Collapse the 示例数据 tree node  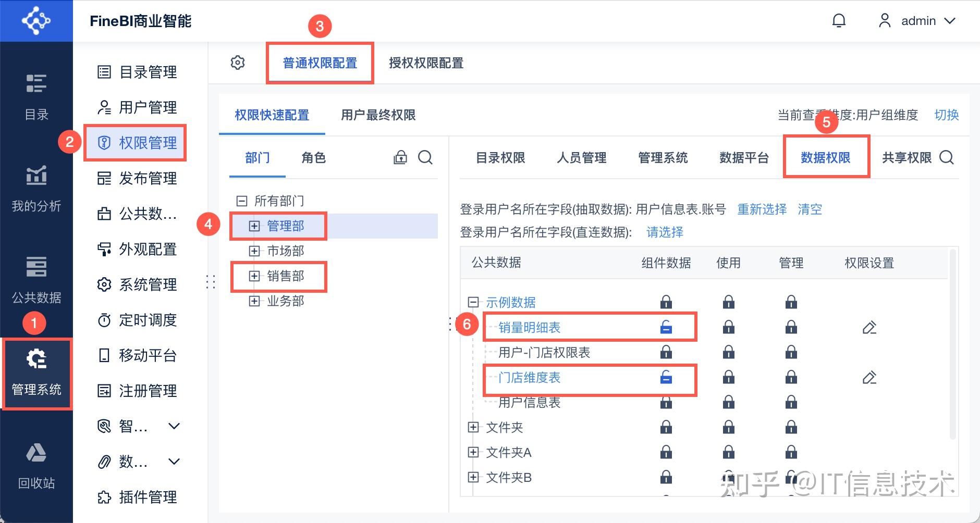click(x=473, y=302)
